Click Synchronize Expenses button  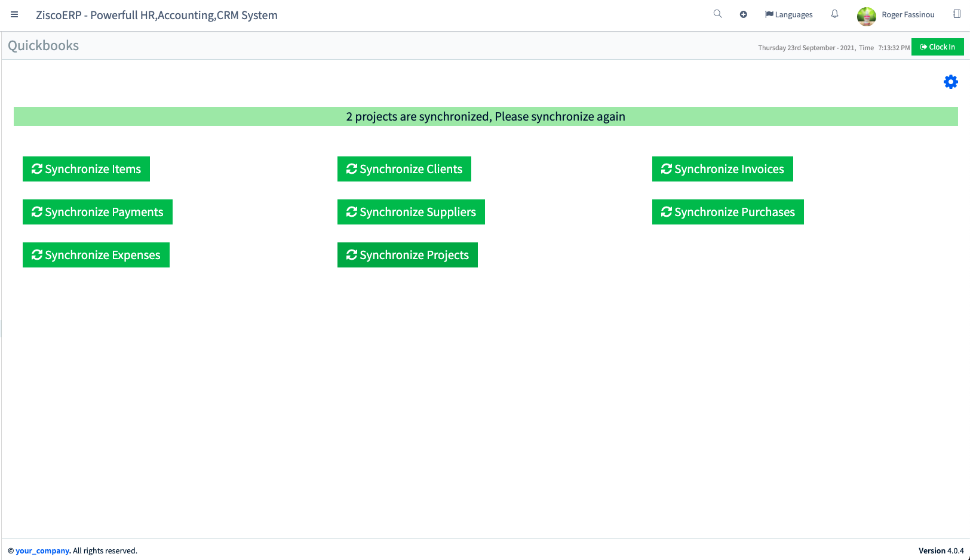(x=96, y=255)
